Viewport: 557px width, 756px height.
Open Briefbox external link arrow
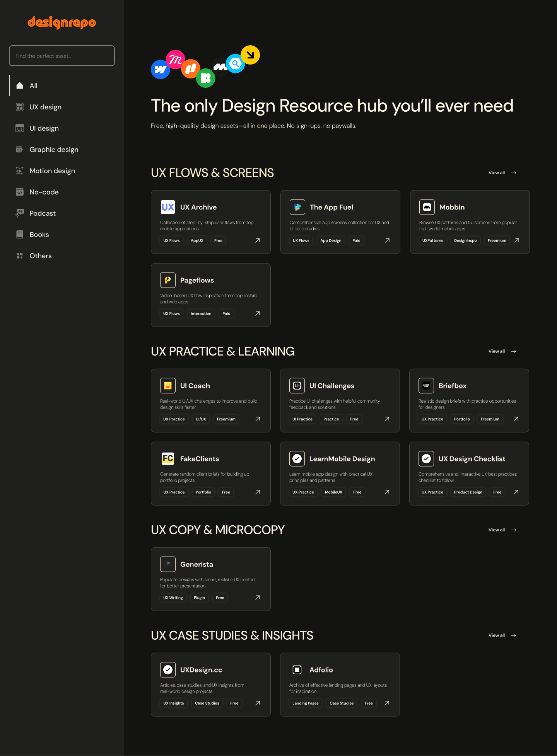click(516, 419)
